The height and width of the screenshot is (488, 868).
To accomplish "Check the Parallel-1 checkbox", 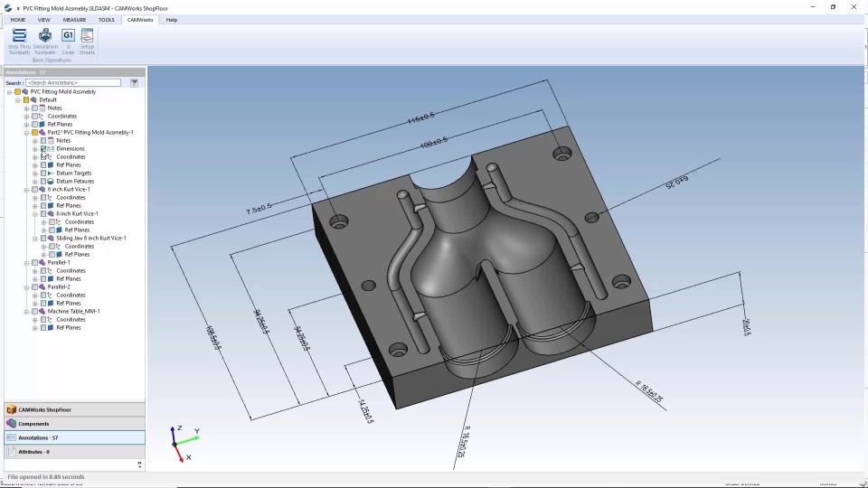I will coord(34,263).
